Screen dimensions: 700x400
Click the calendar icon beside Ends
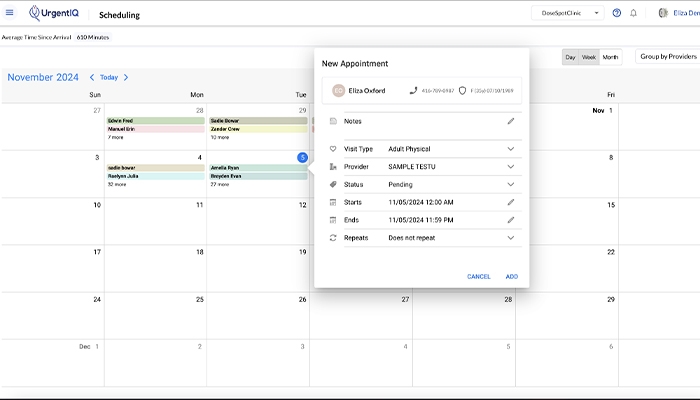click(x=333, y=220)
